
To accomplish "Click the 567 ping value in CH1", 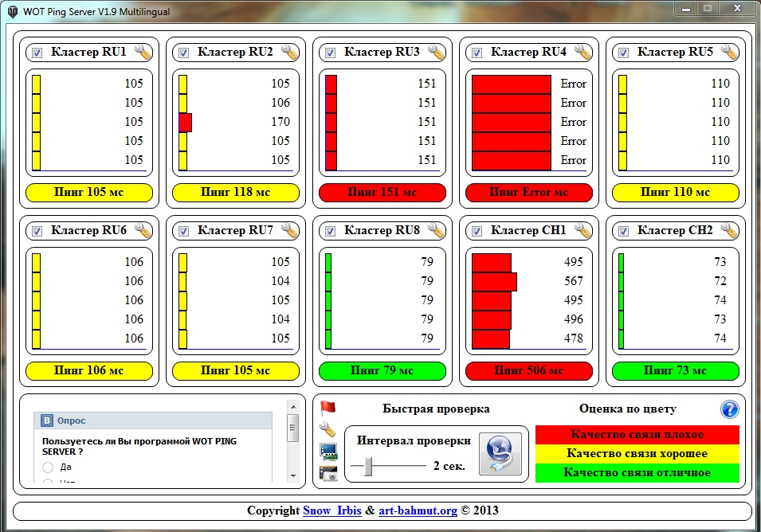I will [573, 281].
